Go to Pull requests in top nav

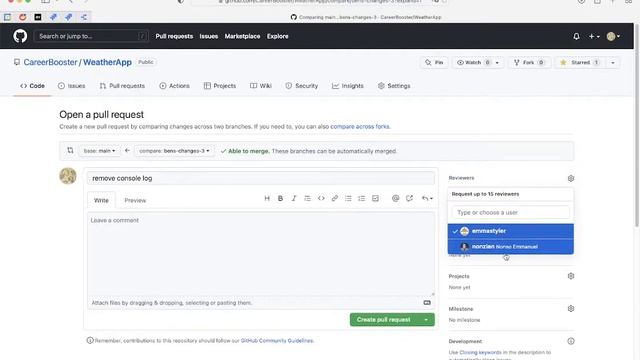coord(174,36)
